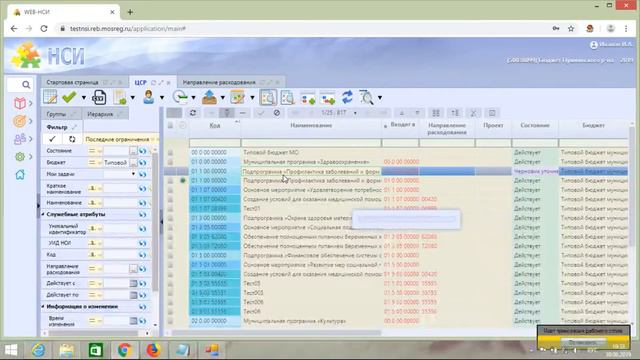
Task: Sort by the Код column header
Action: [x=215, y=126]
